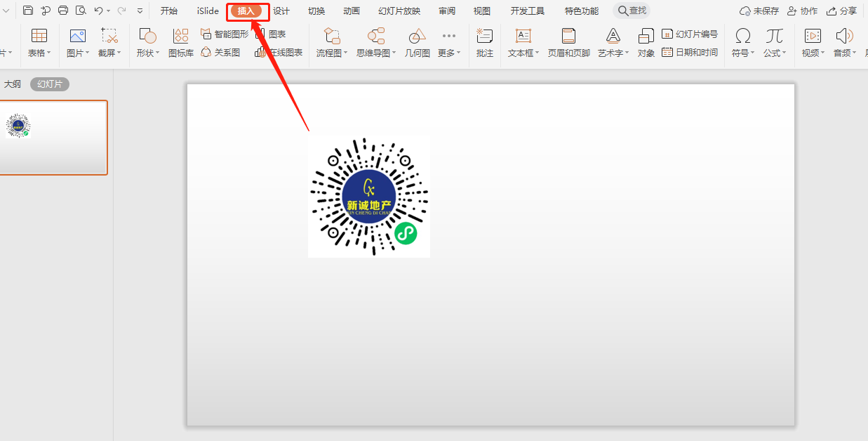Click the 视频 video icon
Image resolution: width=868 pixels, height=441 pixels.
pyautogui.click(x=813, y=36)
